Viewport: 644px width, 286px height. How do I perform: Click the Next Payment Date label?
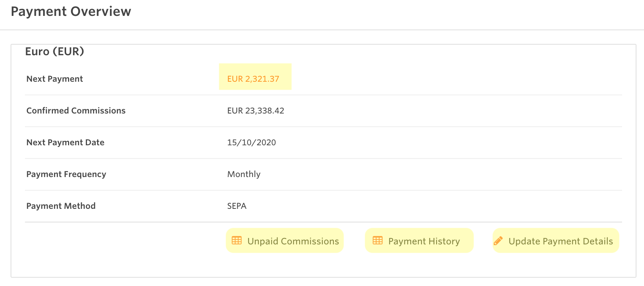[65, 142]
